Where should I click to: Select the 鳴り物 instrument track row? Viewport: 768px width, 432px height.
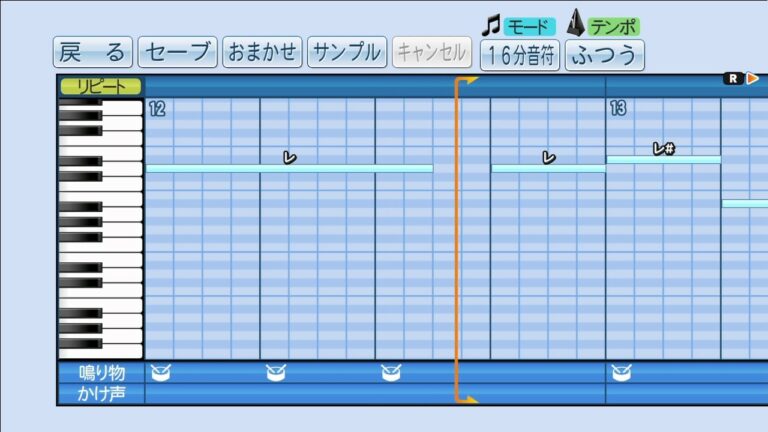102,373
